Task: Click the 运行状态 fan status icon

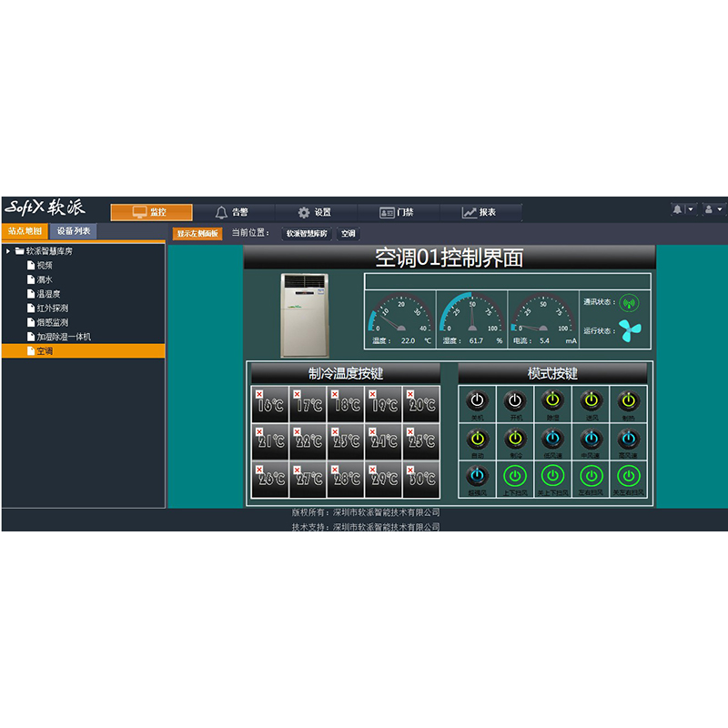Action: click(629, 330)
